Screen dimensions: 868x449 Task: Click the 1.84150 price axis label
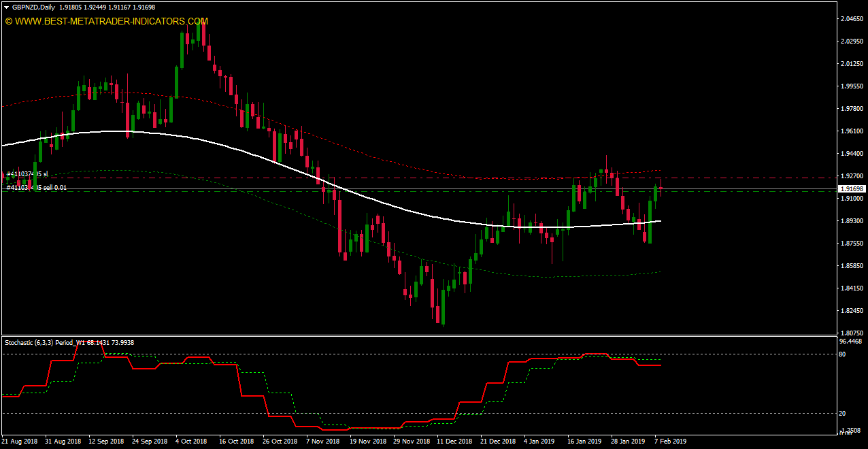[x=852, y=288]
